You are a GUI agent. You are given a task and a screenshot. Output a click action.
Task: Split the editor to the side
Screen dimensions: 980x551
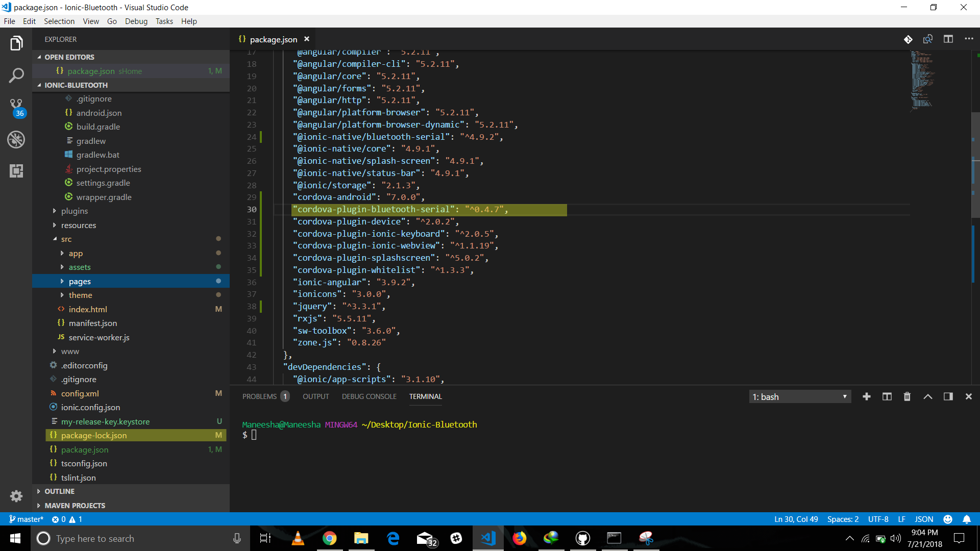click(948, 39)
